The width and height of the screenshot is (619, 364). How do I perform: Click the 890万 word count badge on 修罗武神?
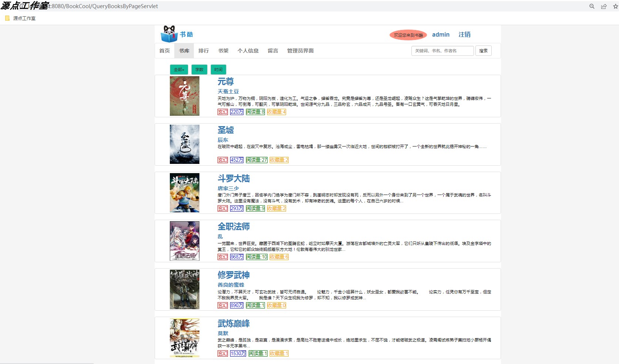click(236, 306)
